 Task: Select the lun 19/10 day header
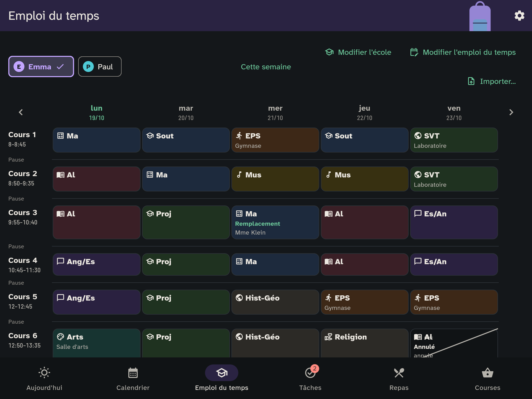pos(97,113)
